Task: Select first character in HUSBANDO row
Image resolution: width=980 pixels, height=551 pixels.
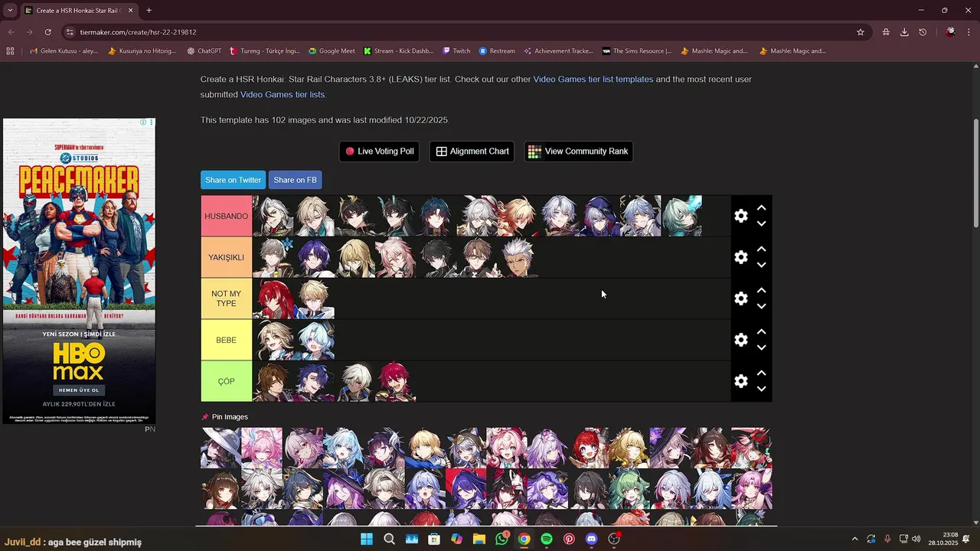Action: point(273,216)
